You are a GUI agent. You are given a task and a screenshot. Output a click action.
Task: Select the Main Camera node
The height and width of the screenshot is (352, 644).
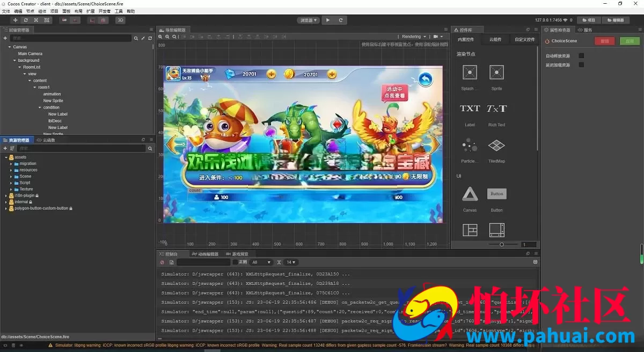click(30, 54)
